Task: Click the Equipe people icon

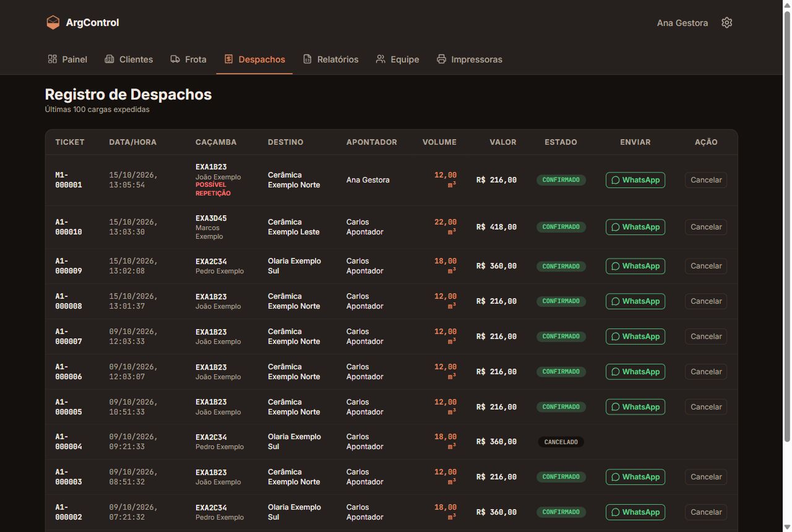Action: pyautogui.click(x=381, y=59)
